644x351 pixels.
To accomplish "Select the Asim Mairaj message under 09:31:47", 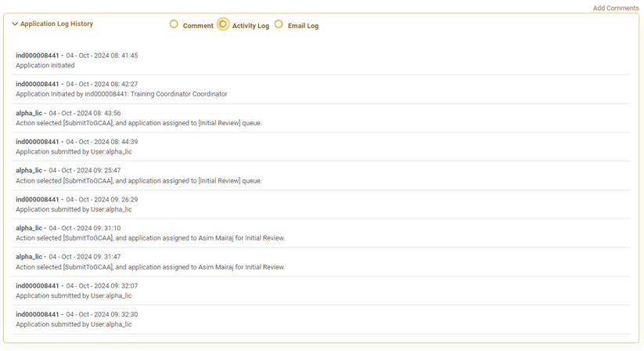I will (150, 267).
